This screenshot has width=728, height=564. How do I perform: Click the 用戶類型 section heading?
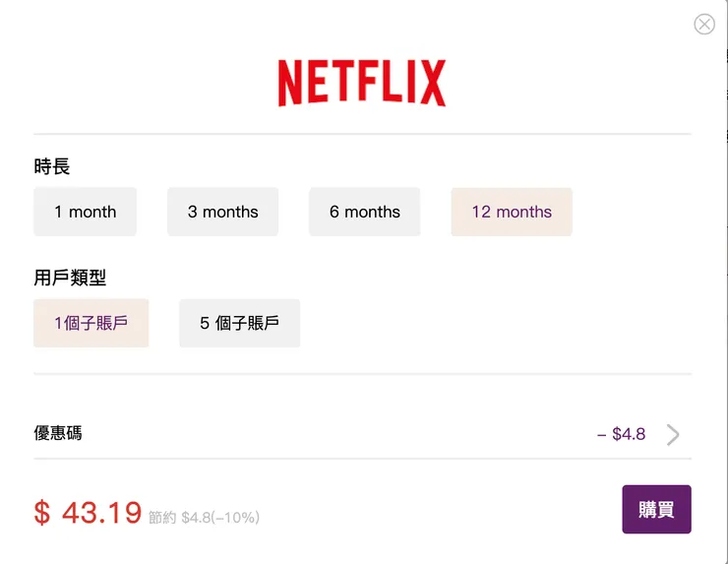70,279
